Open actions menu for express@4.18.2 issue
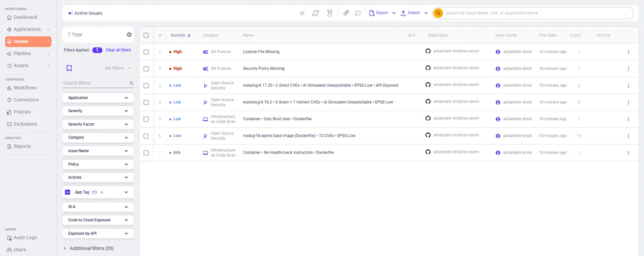This screenshot has height=256, width=644. [x=628, y=103]
